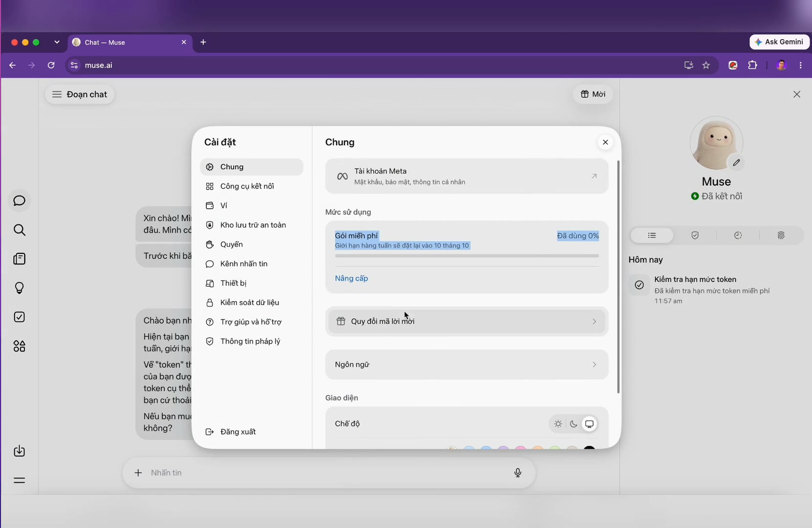Click the free plan usage progress bar
Screen dimensions: 812x528
tap(467, 256)
